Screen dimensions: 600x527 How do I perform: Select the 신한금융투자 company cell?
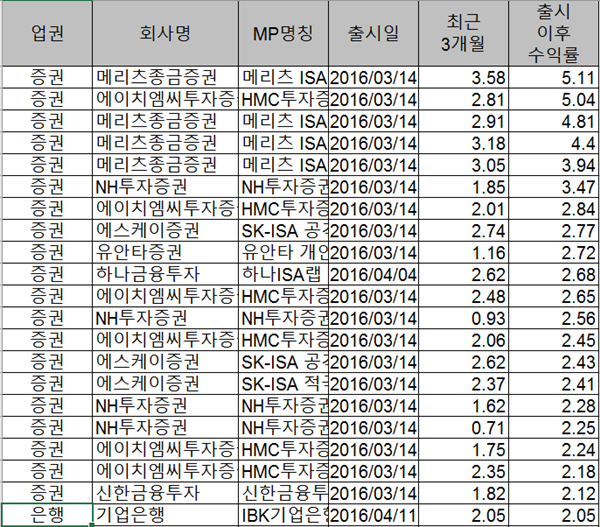[165, 493]
